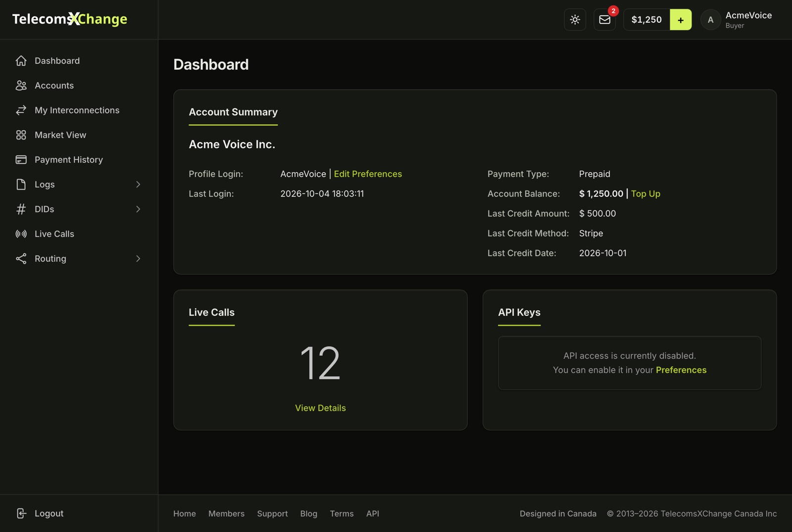Select the Account Summary tab heading

(x=233, y=112)
